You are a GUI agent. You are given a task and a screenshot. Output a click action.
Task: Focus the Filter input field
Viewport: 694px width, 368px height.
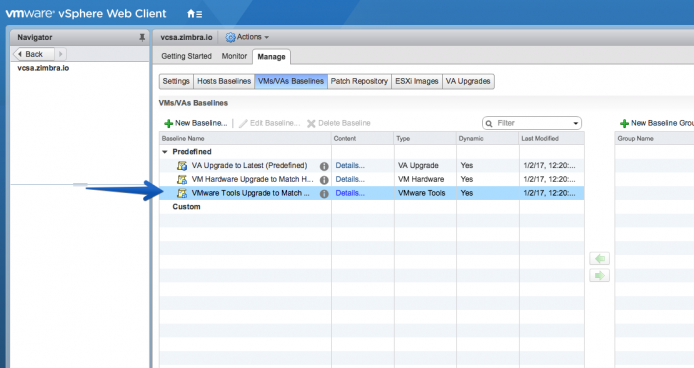click(x=533, y=123)
